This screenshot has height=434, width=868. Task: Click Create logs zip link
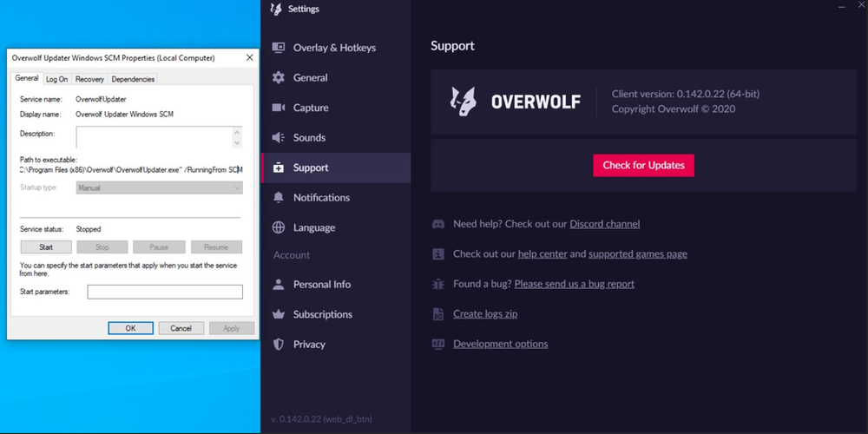[485, 314]
